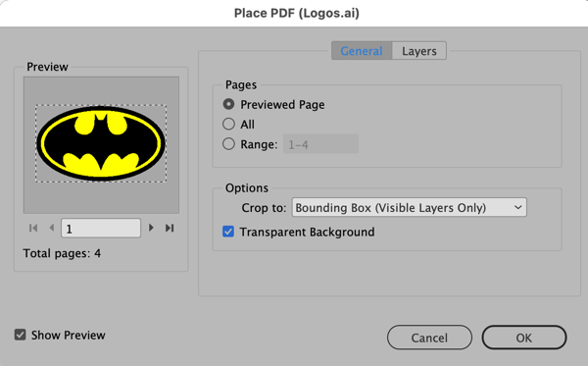Screen dimensions: 588x366
Task: Select the All pages radio option
Action: coord(228,124)
